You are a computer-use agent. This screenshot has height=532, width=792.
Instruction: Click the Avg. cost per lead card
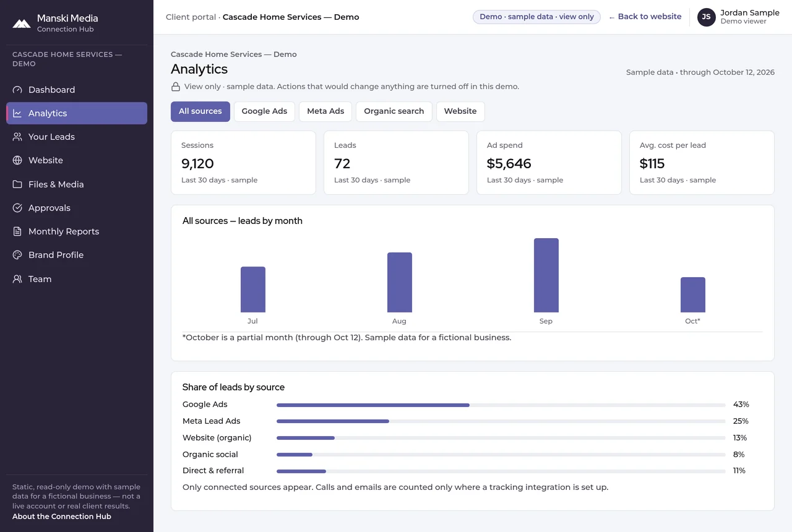[x=702, y=163]
